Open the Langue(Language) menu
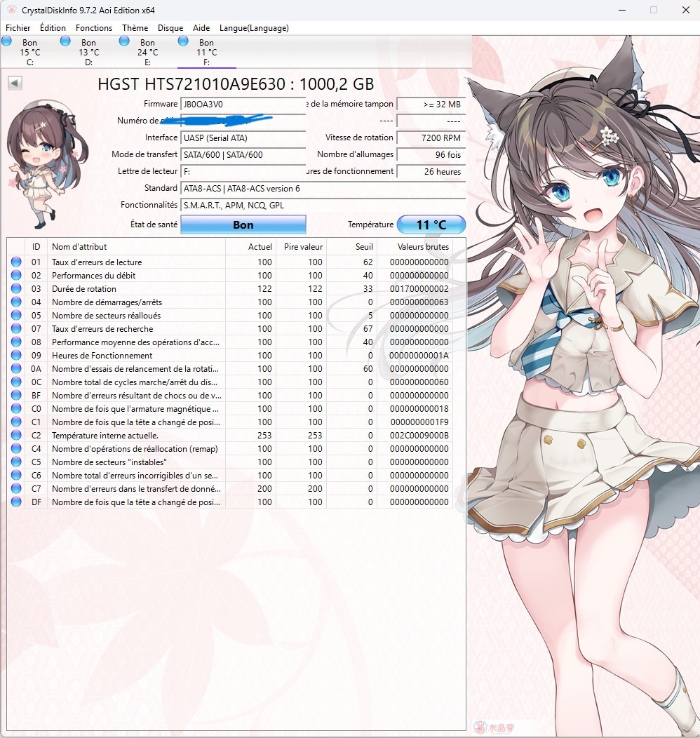Image resolution: width=700 pixels, height=738 pixels. [254, 28]
